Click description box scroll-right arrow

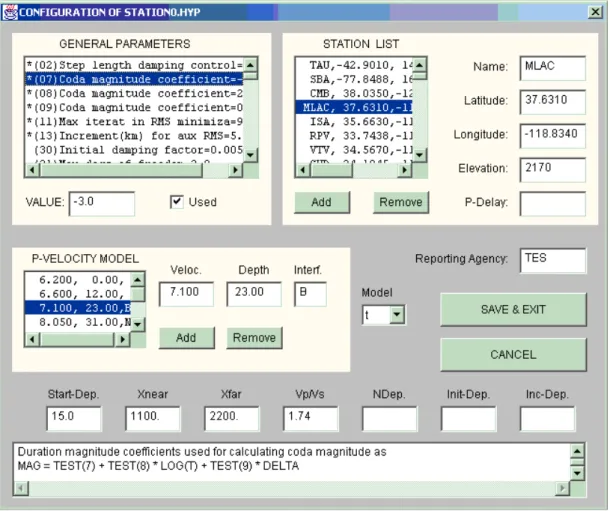click(562, 488)
